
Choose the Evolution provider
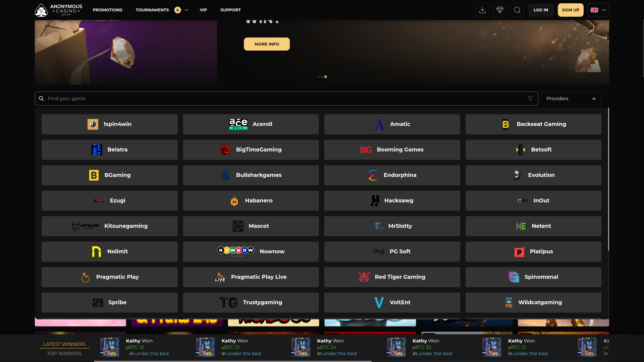[533, 175]
